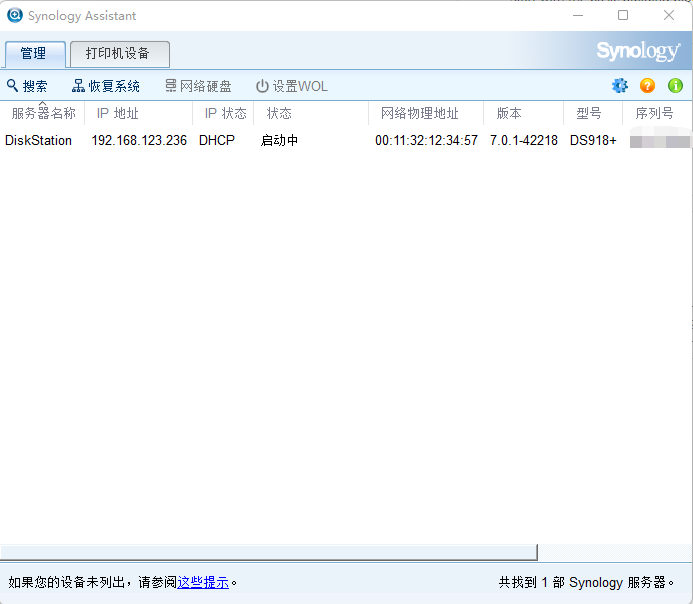Sort by 服务器名称 column header
693x604 pixels.
click(x=43, y=113)
